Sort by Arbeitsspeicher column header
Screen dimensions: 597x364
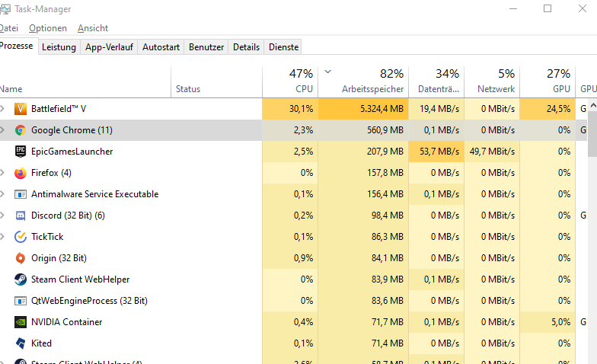[364, 82]
